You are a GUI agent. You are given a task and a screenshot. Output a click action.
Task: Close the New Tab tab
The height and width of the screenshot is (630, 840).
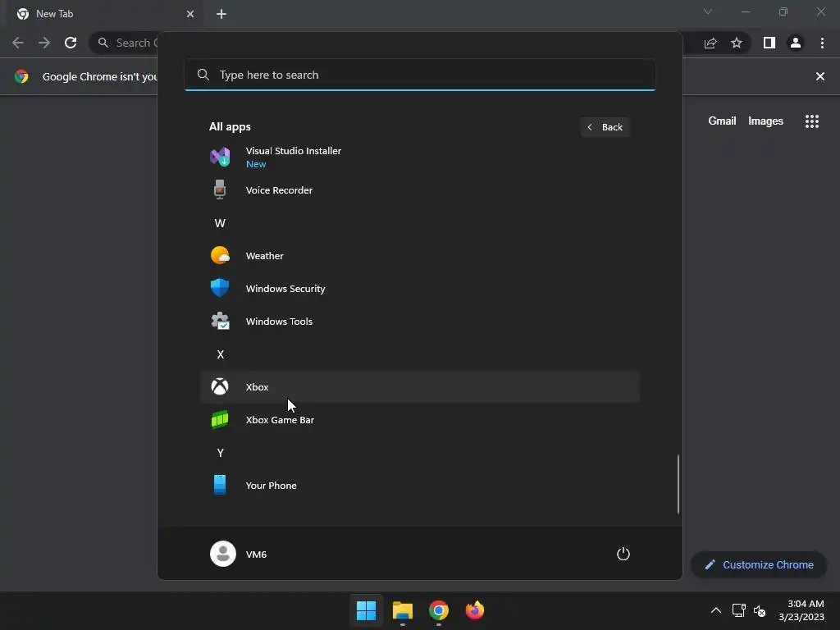pos(190,14)
